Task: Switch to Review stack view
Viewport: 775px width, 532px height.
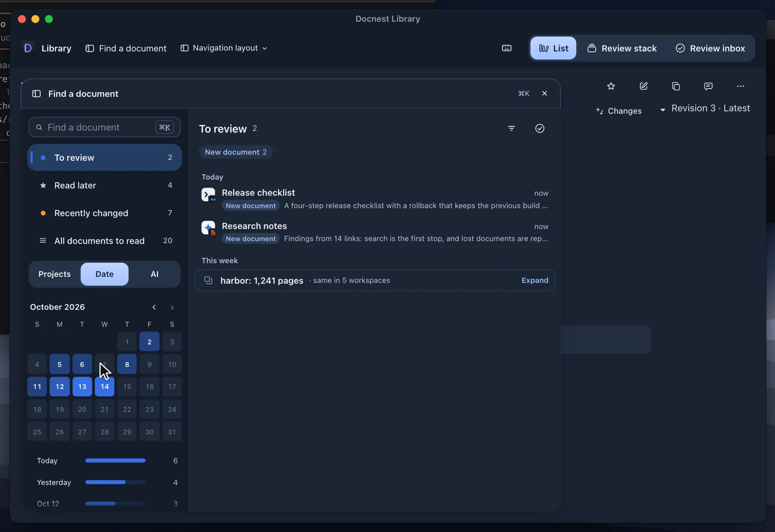Action: pyautogui.click(x=622, y=48)
